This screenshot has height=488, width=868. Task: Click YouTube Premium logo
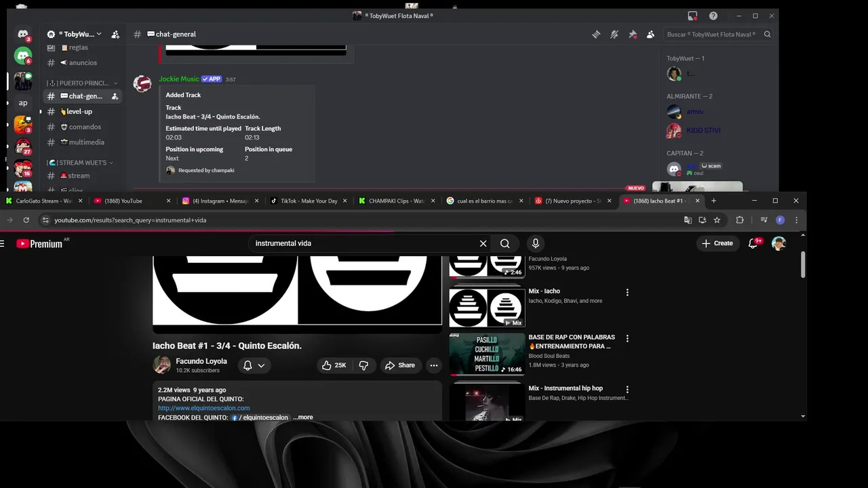(39, 243)
